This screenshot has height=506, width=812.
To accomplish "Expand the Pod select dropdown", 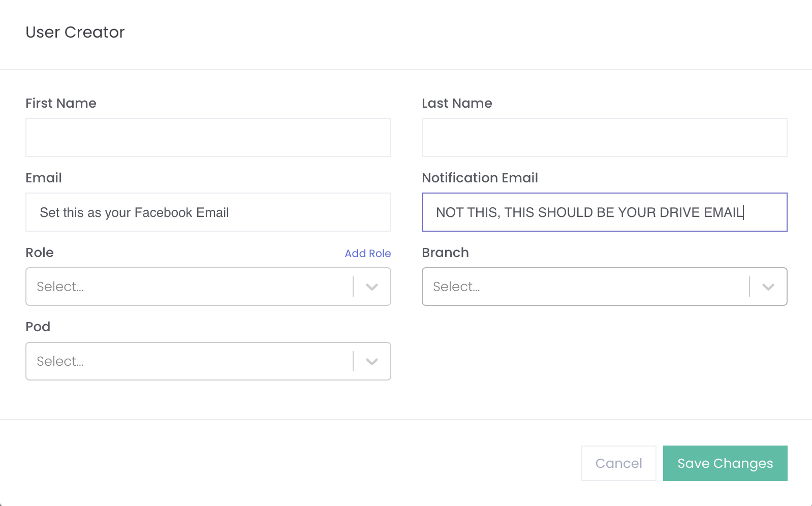I will 188,361.
